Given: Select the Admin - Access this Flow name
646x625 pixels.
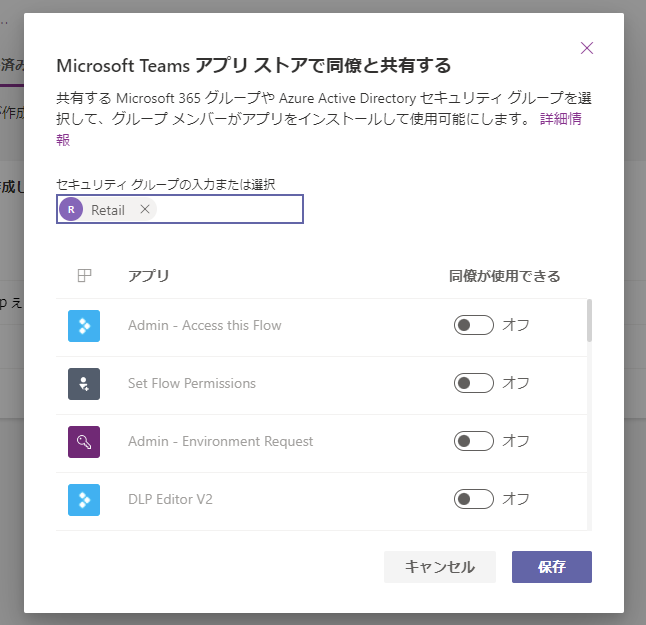Looking at the screenshot, I should (x=205, y=325).
